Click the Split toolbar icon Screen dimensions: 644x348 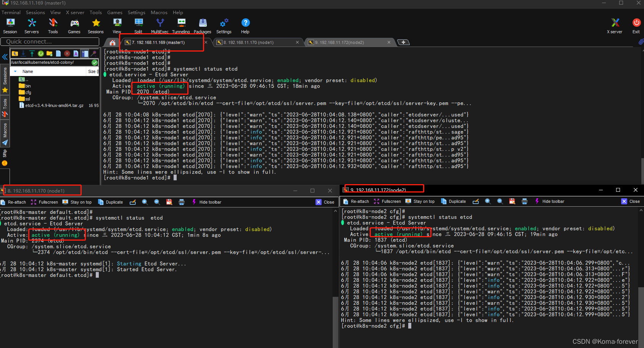point(138,26)
